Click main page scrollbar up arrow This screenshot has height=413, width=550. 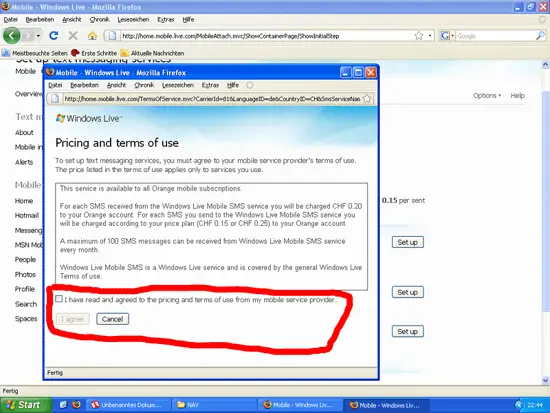click(x=545, y=65)
